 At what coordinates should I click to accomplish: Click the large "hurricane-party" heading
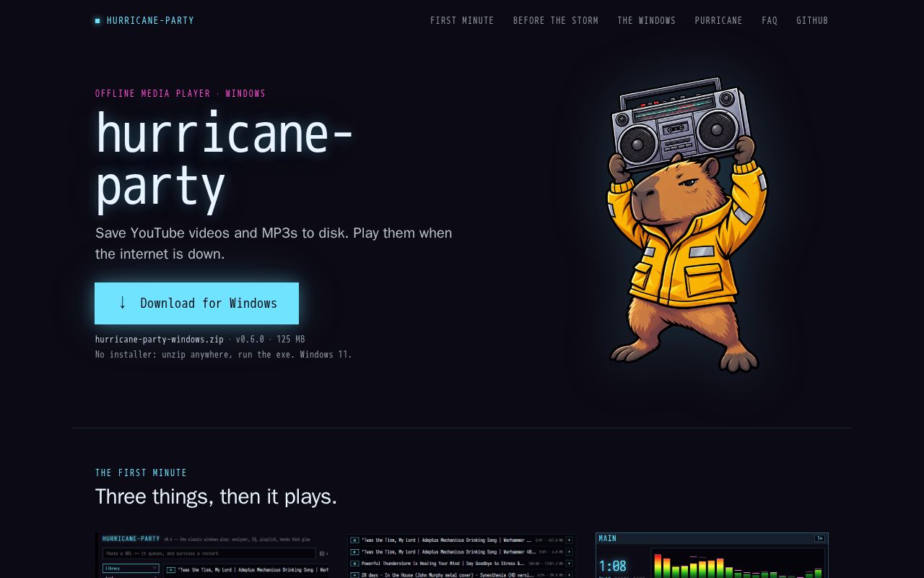tap(224, 160)
